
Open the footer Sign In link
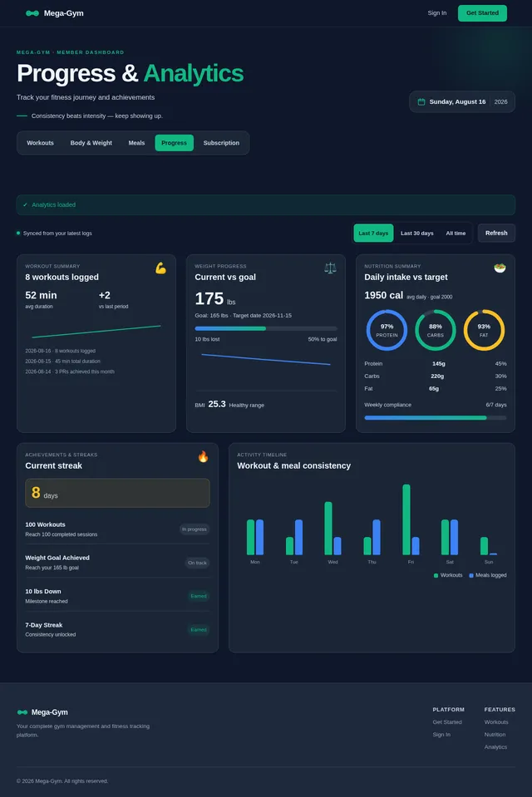click(441, 735)
